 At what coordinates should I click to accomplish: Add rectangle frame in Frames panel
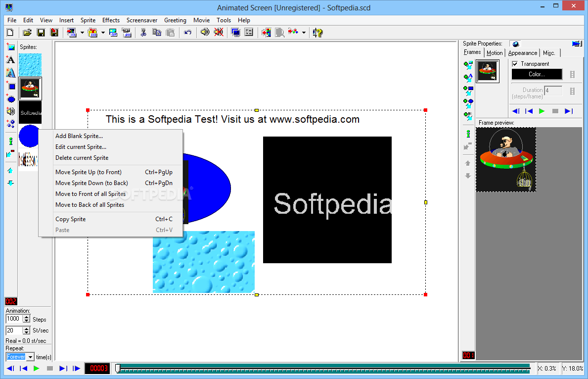click(x=468, y=91)
